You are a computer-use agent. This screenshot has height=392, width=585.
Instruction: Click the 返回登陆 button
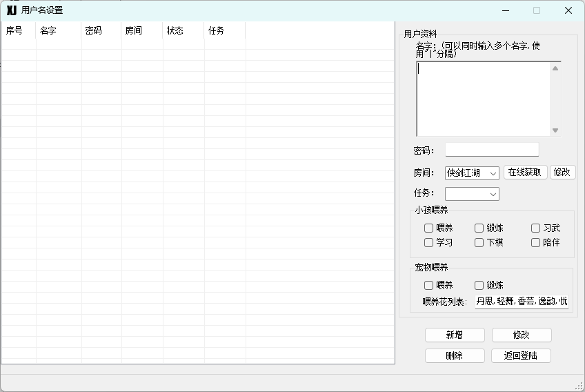[x=521, y=356]
